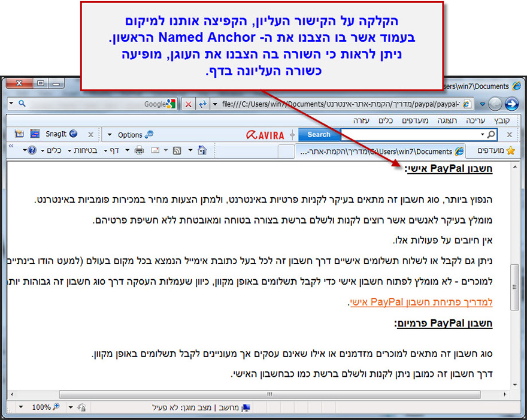Click the file URL address bar field
This screenshot has height=420, width=527.
click(x=342, y=104)
